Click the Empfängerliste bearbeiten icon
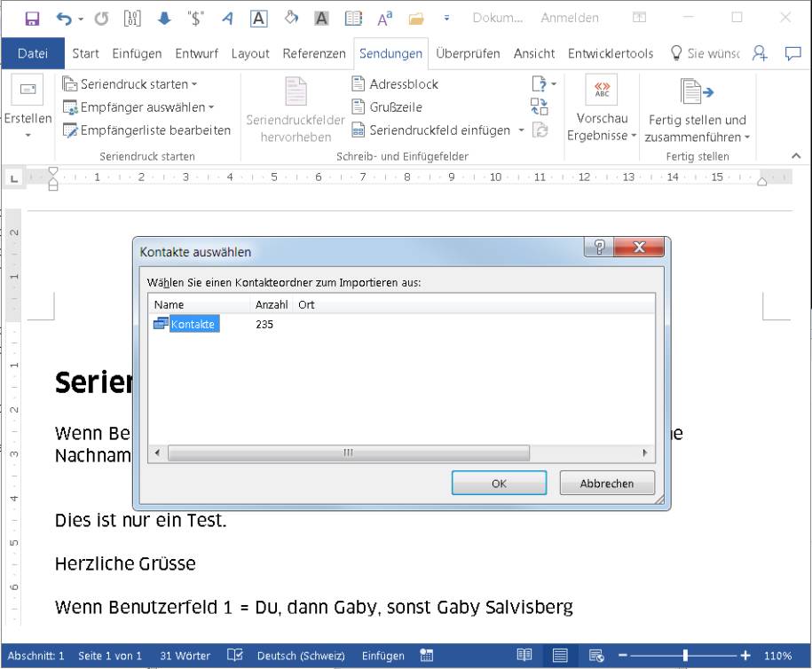Screen dimensions: 812x669 point(70,130)
